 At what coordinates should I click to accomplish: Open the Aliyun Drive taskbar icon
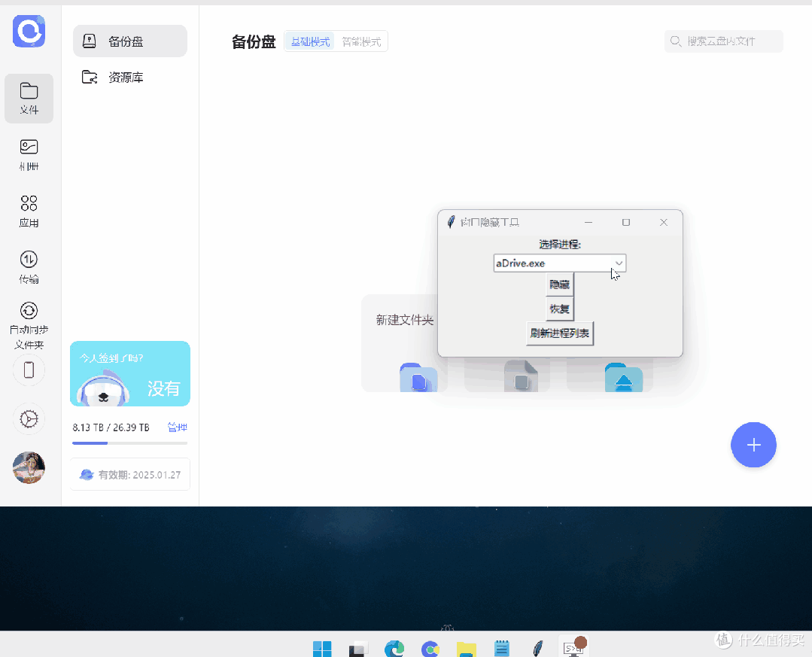click(x=430, y=648)
